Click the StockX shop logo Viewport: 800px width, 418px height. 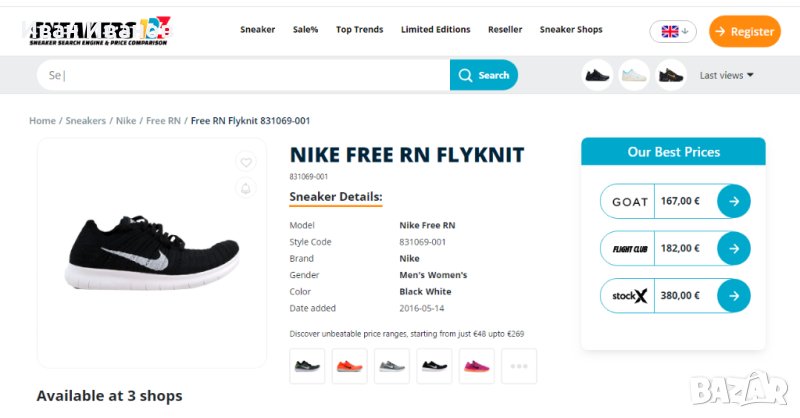629,295
